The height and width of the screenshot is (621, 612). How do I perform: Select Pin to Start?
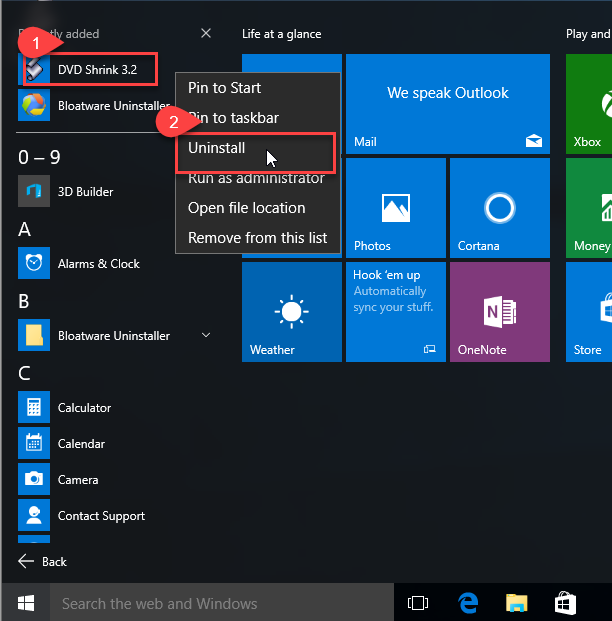coord(258,88)
